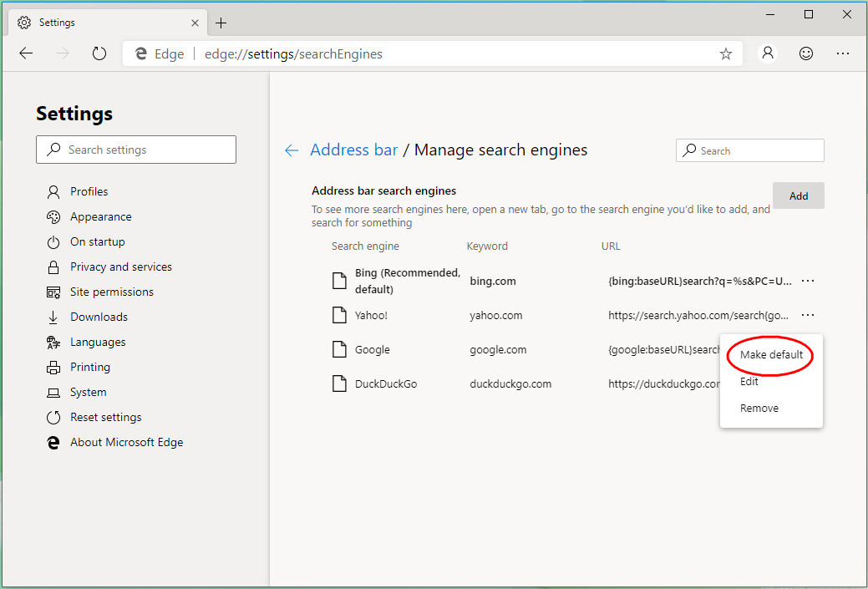Click the Search engine column header
This screenshot has width=868, height=589.
tap(365, 246)
